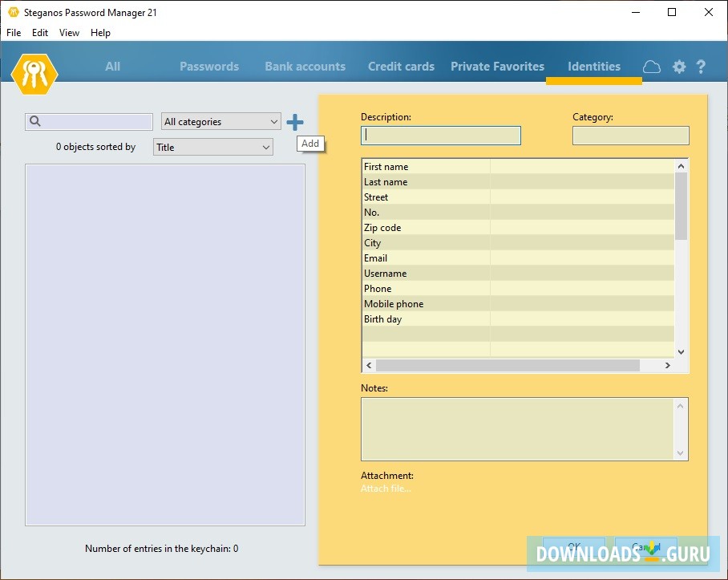Click the Steganos icon in the title bar
The image size is (728, 580).
coord(12,12)
